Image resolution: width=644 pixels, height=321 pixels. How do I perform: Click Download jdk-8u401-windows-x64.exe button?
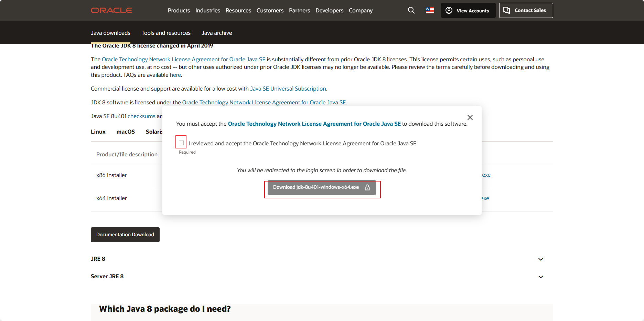point(322,187)
